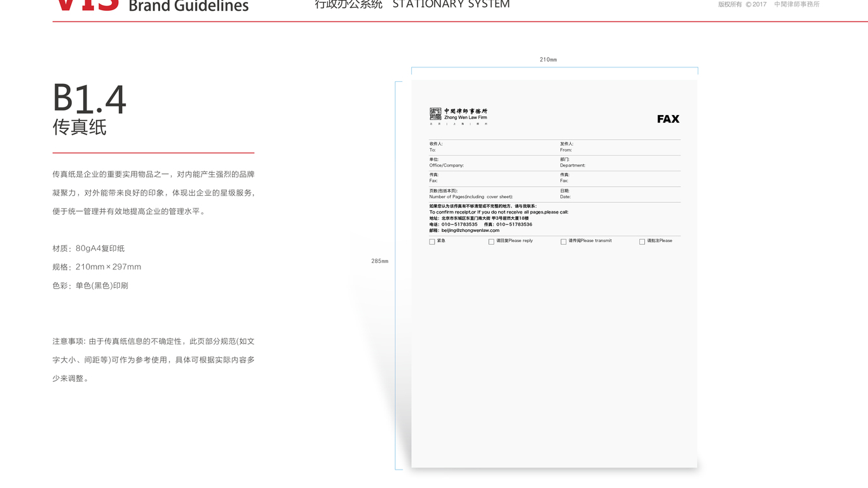The image size is (868, 488).
Task: Open the beijing@zhongwenlaw.com email address
Action: 470,231
